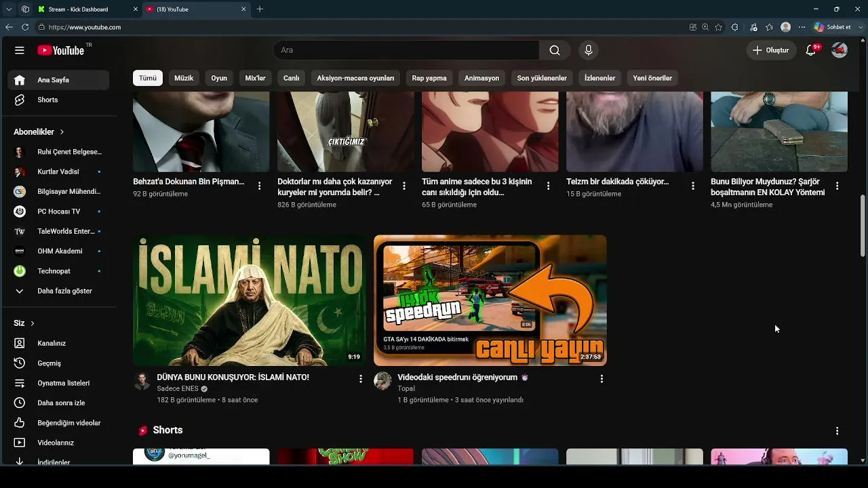Open the browser settings ellipsis menu
The image size is (868, 488).
click(x=802, y=27)
